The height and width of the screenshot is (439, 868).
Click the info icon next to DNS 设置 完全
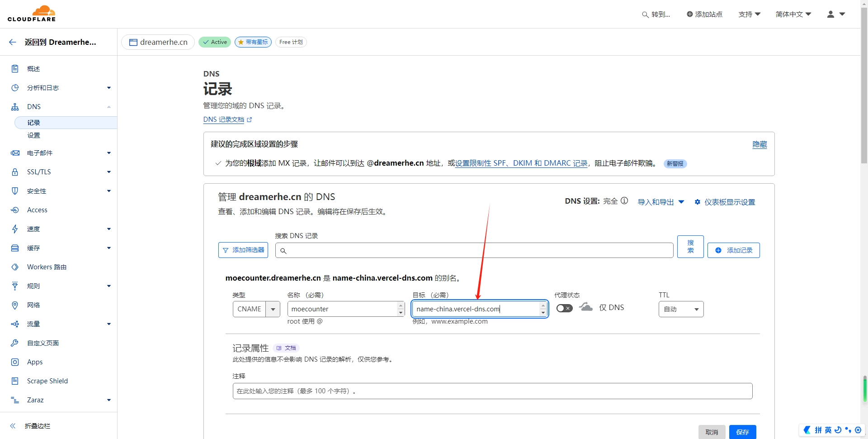(624, 200)
